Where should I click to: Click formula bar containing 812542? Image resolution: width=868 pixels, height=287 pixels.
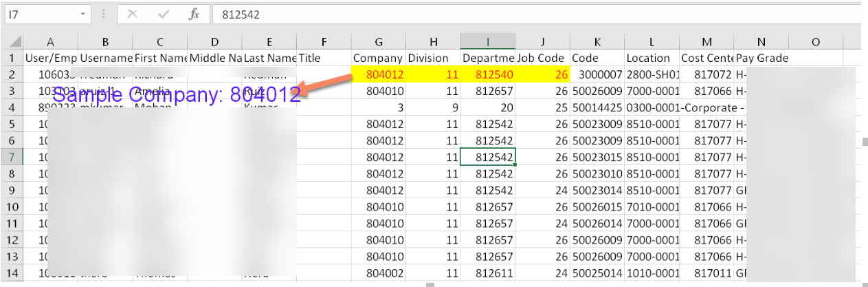[x=536, y=14]
